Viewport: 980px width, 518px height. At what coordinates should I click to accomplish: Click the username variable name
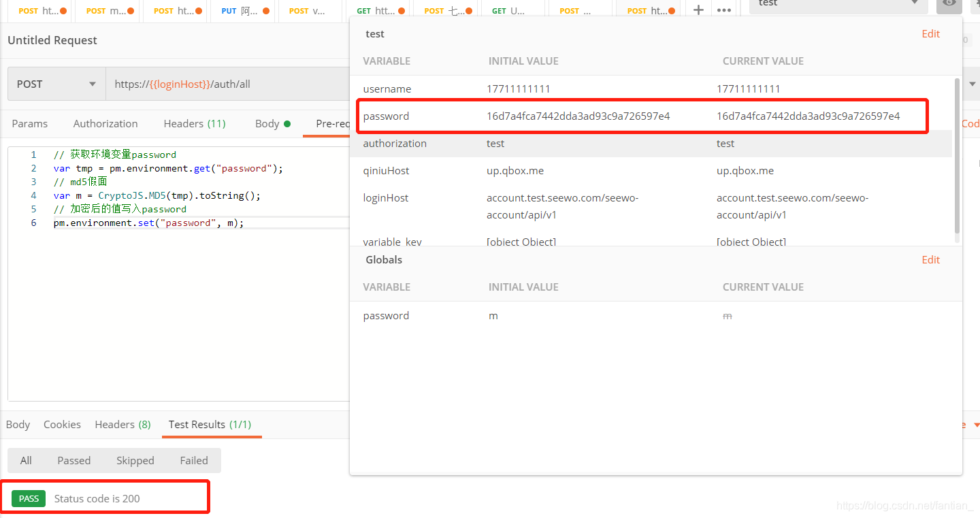pyautogui.click(x=387, y=89)
